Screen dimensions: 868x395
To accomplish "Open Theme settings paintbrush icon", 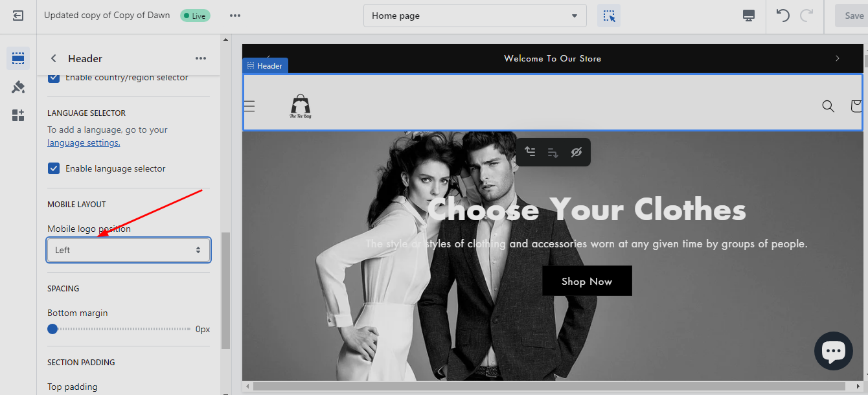I will (x=18, y=87).
